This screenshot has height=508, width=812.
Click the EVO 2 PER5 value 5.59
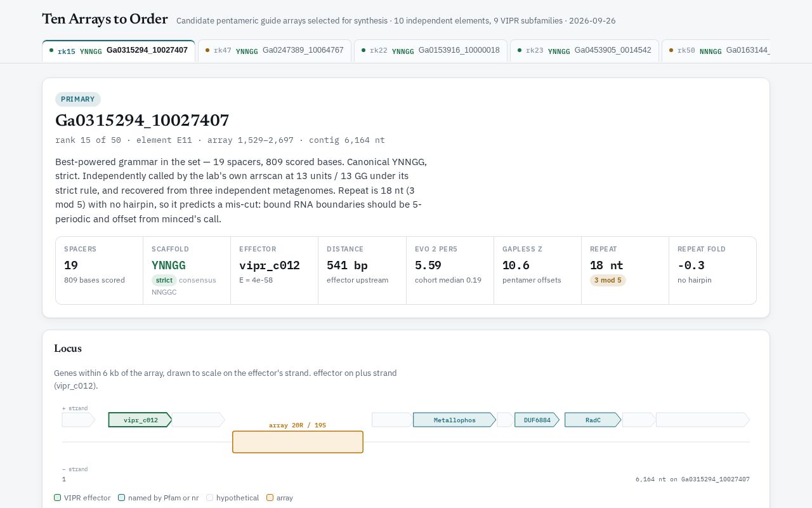coord(428,265)
